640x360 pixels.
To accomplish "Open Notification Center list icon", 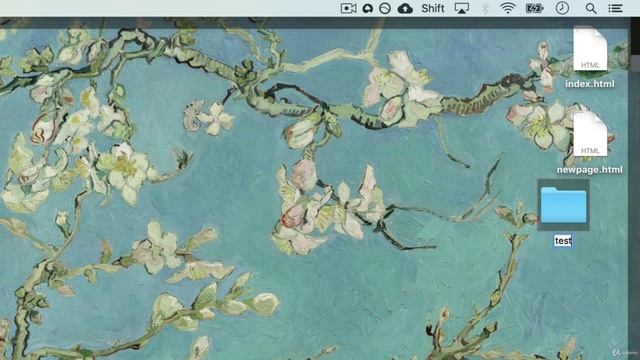I will coord(615,8).
